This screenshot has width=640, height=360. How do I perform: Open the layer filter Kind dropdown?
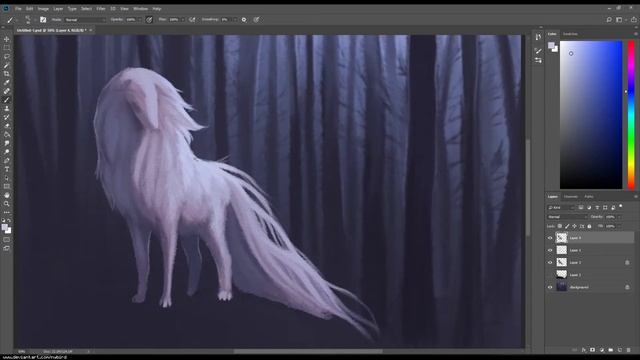[x=561, y=207]
